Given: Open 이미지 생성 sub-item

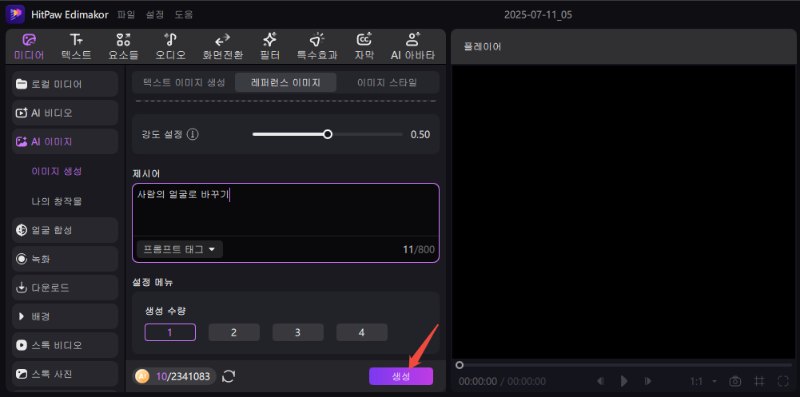Looking at the screenshot, I should click(x=57, y=171).
